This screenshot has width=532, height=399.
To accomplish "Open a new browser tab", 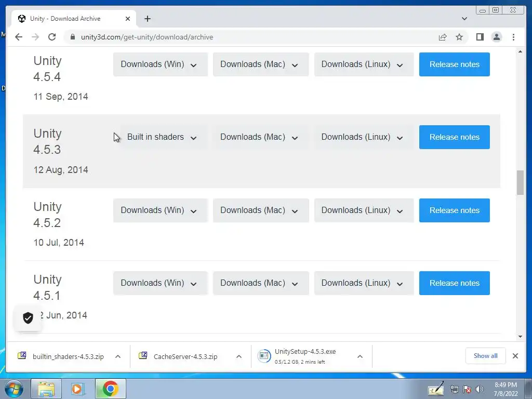I will 147,19.
